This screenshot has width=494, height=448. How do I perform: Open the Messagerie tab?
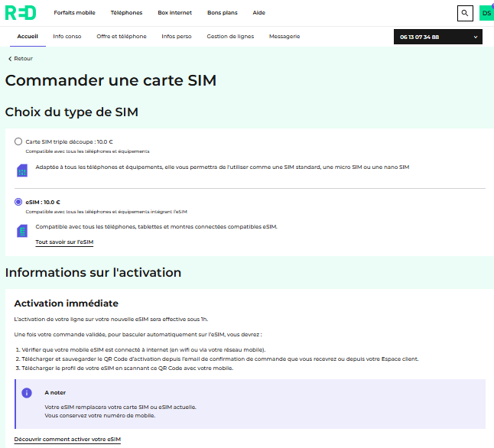click(x=284, y=37)
